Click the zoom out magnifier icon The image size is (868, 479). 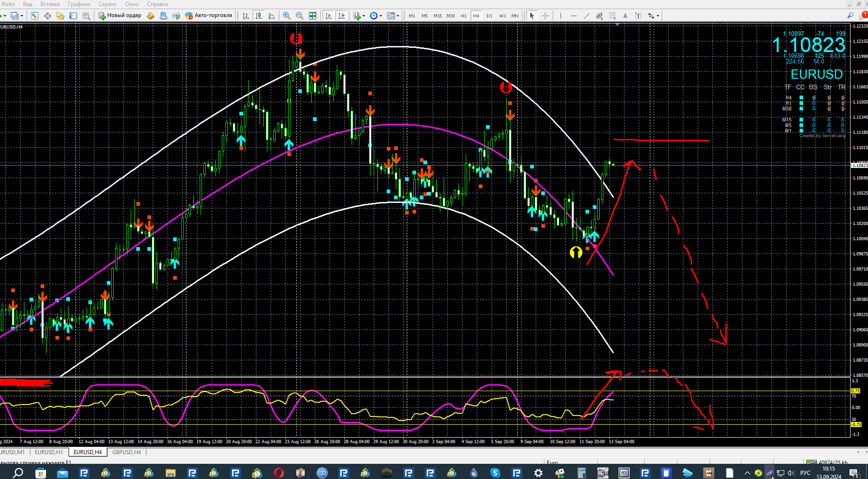coord(299,16)
